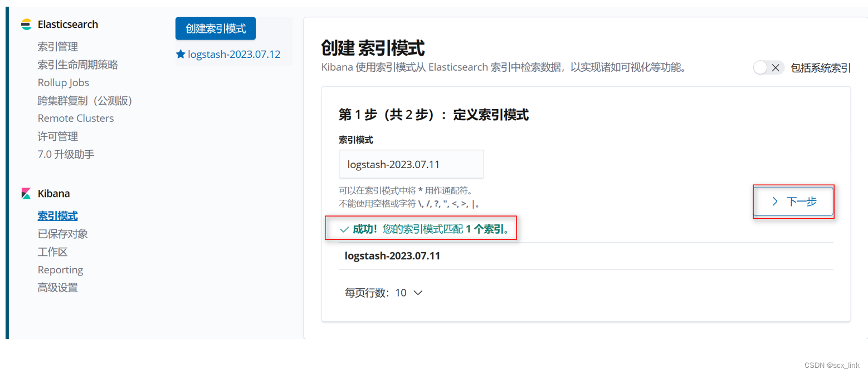Click the 索引模式 field label above the input
The image size is (868, 374).
357,139
